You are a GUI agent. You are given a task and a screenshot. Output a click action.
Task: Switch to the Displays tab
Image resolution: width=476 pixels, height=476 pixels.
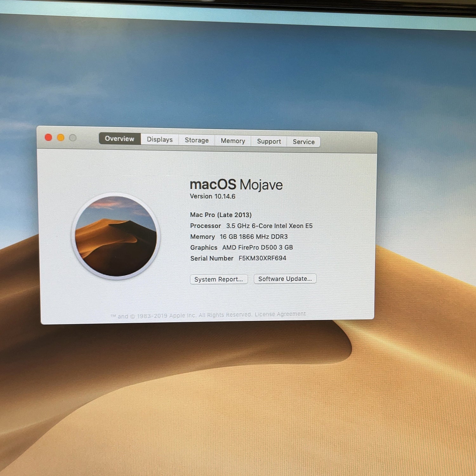pos(160,140)
